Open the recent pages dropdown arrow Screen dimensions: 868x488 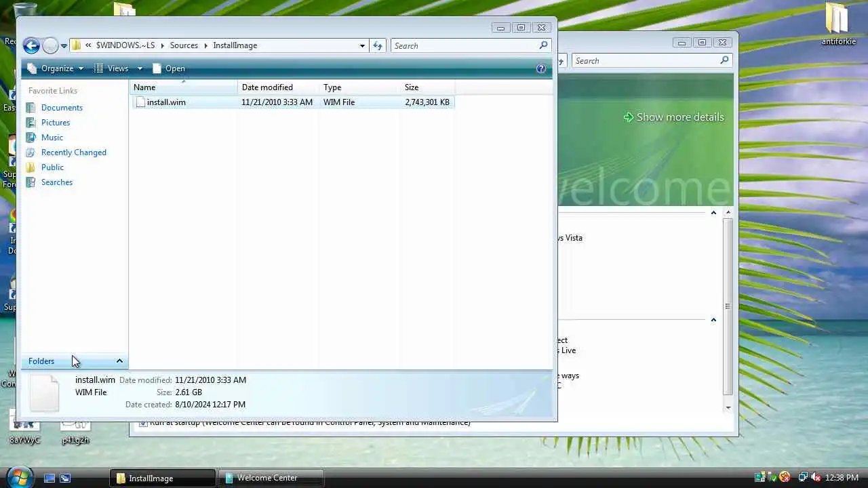click(64, 46)
